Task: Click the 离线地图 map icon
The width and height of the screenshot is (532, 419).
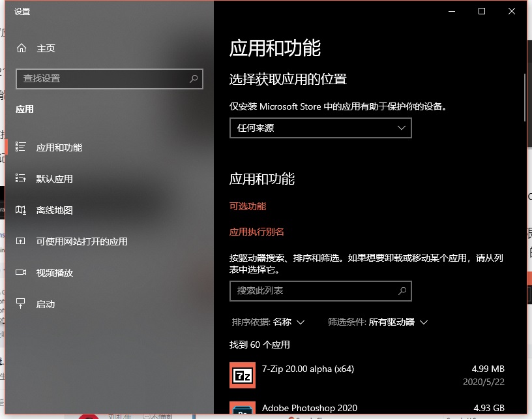Action: (x=21, y=210)
